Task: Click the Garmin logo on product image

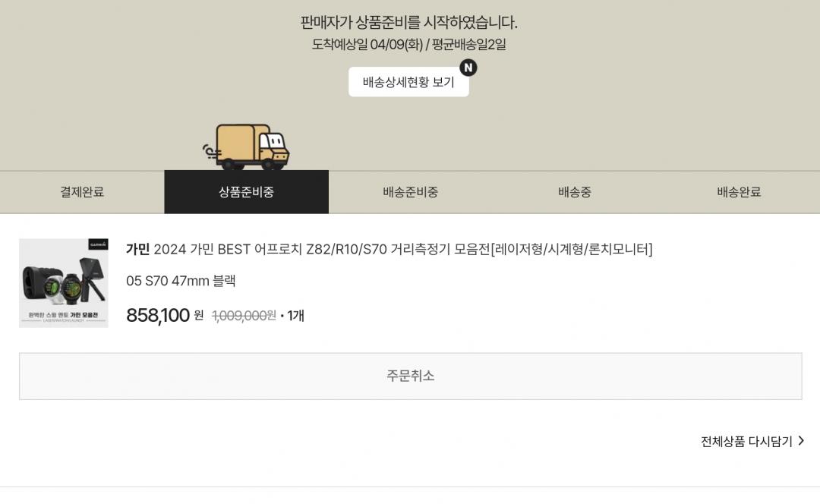Action: (x=98, y=244)
